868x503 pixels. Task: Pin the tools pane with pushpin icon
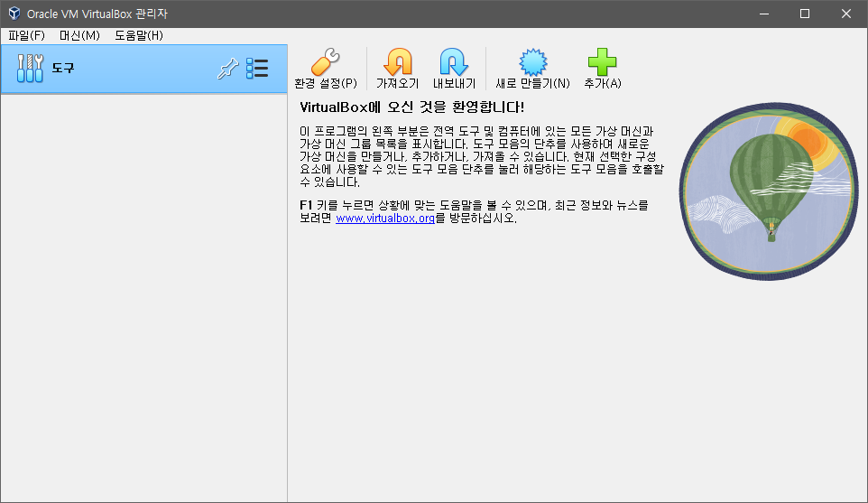click(x=227, y=68)
